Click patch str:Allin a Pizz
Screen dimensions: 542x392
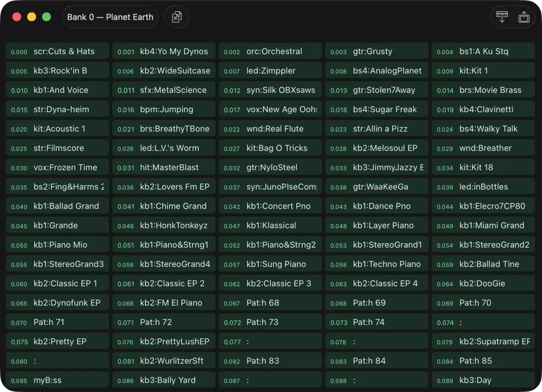[377, 129]
